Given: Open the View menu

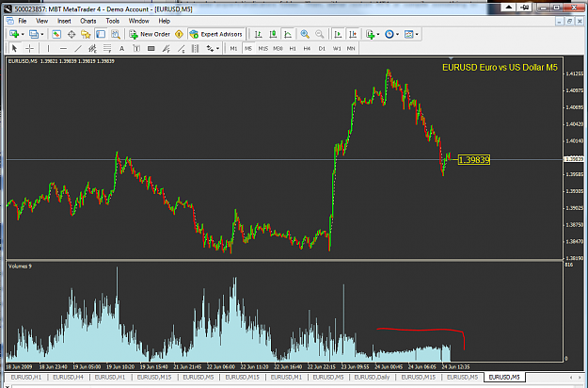Looking at the screenshot, I should (42, 21).
